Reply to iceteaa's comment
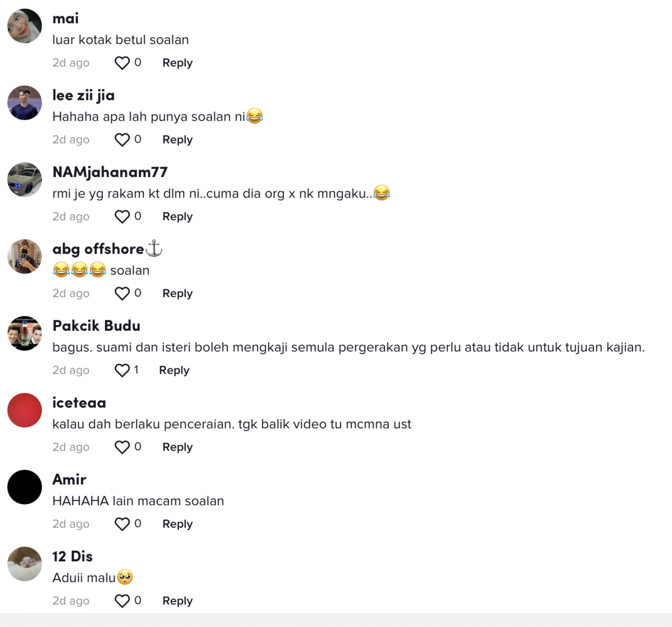Image resolution: width=672 pixels, height=627 pixels. 177,447
